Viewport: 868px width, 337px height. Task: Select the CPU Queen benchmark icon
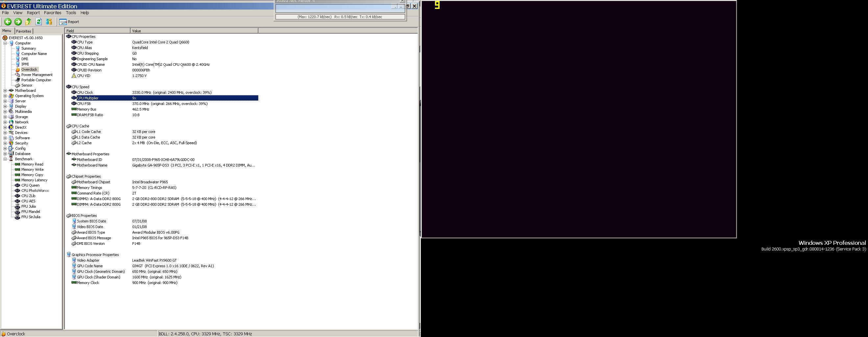point(17,185)
